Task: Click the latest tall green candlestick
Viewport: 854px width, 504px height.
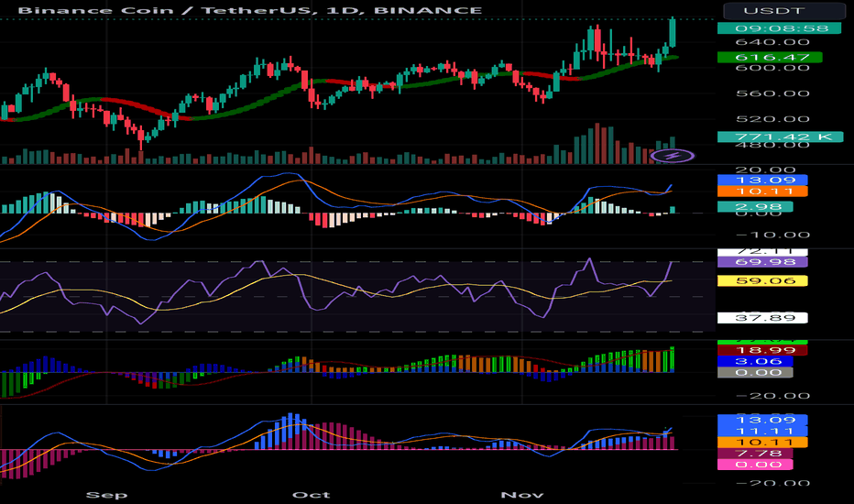Action: (673, 33)
